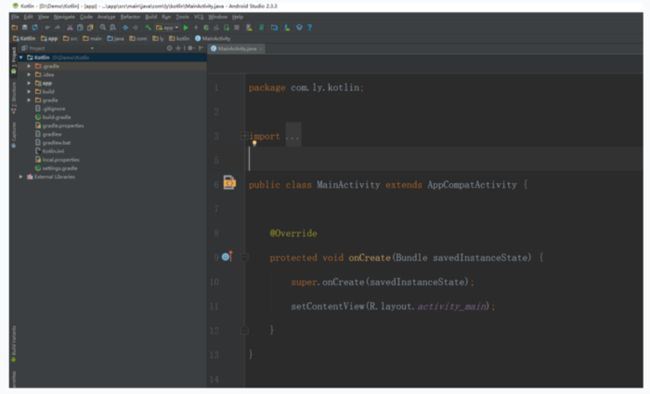Image resolution: width=650 pixels, height=394 pixels.
Task: Click the Apply Changes lightning icon
Action: (196, 28)
